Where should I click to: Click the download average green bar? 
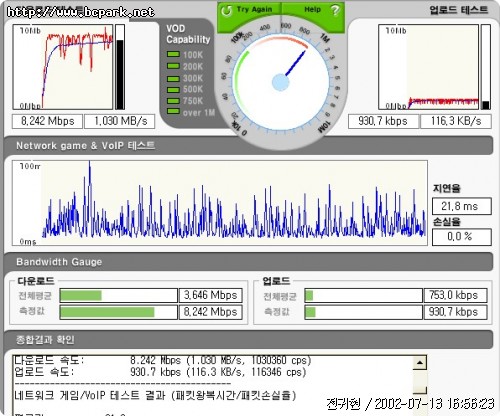point(81,295)
